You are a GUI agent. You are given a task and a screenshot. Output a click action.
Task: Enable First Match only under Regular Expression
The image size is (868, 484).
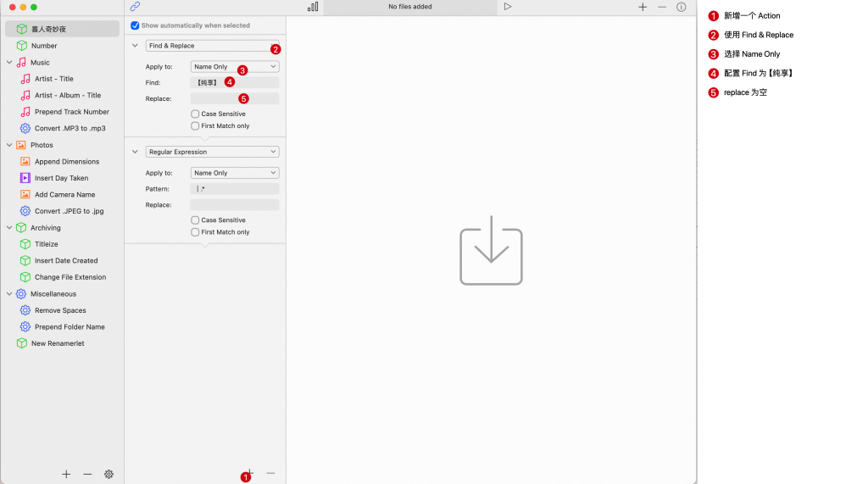196,231
